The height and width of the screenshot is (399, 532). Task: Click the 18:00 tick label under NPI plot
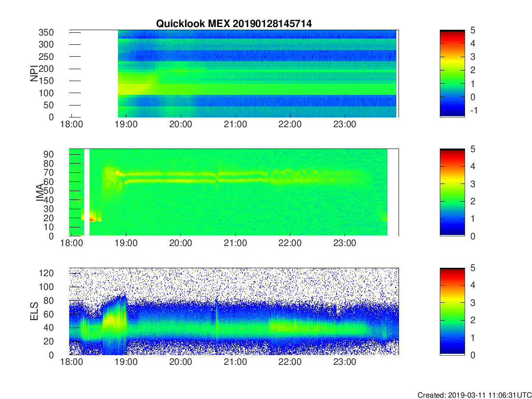(x=71, y=125)
